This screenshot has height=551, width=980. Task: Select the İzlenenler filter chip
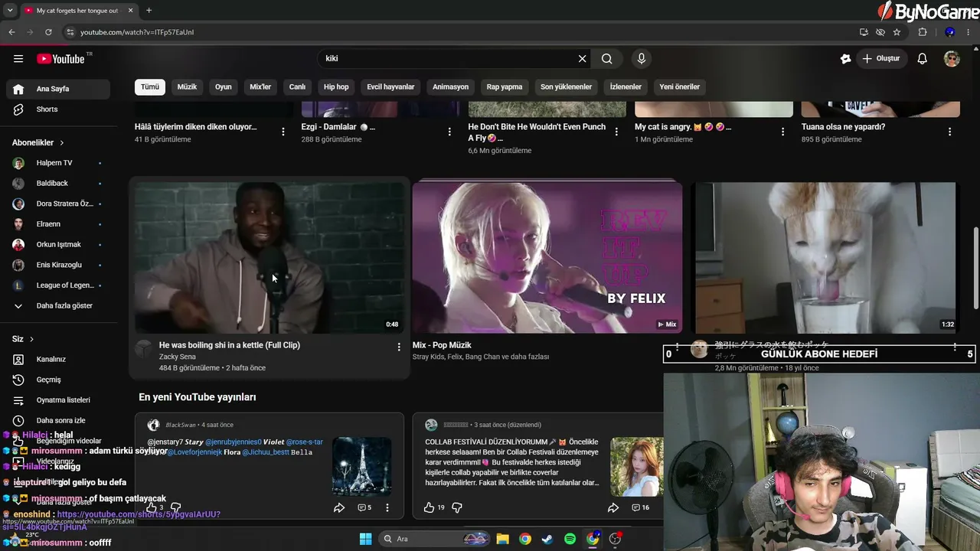pos(626,86)
